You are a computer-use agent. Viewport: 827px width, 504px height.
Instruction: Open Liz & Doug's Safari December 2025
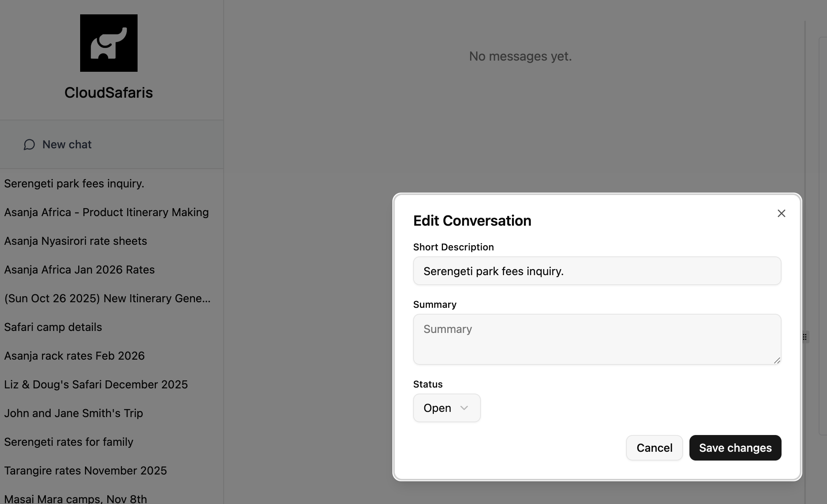pyautogui.click(x=96, y=384)
